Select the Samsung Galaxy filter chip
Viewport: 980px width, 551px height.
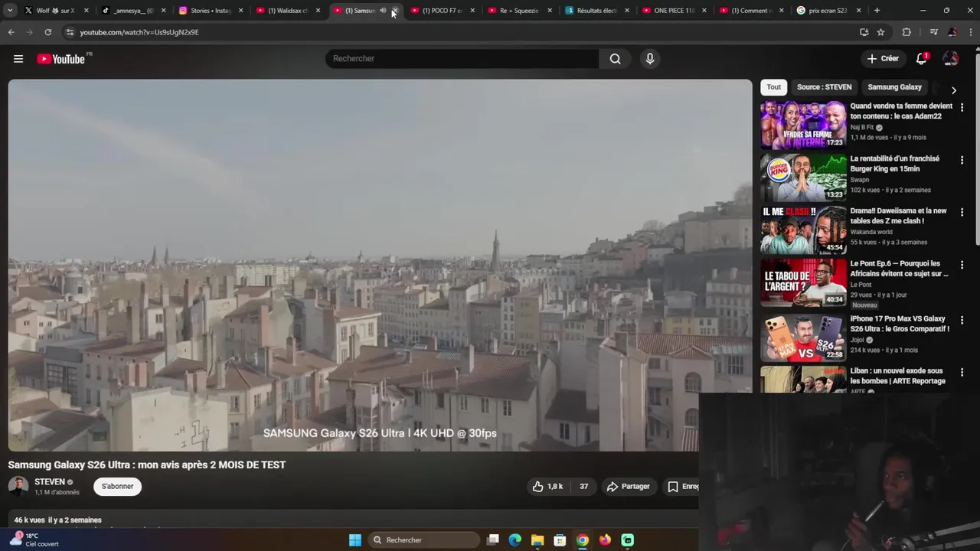[x=894, y=87]
